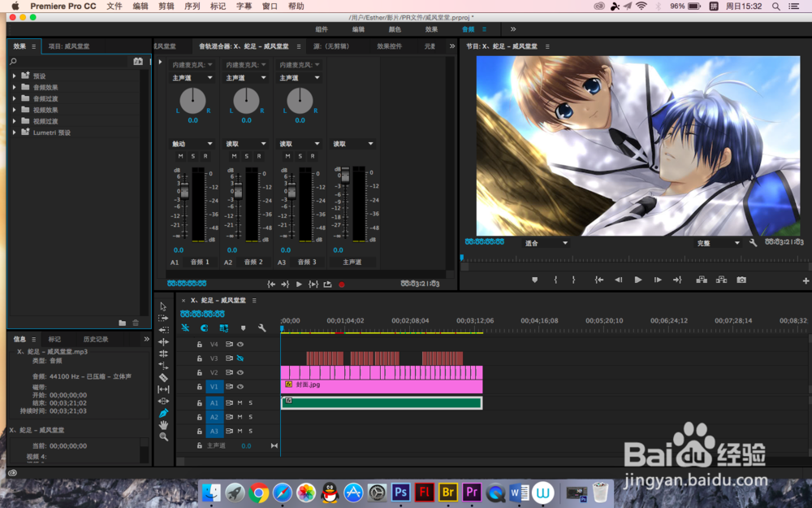Toggle linked selection in timeline
The height and width of the screenshot is (508, 812).
224,328
